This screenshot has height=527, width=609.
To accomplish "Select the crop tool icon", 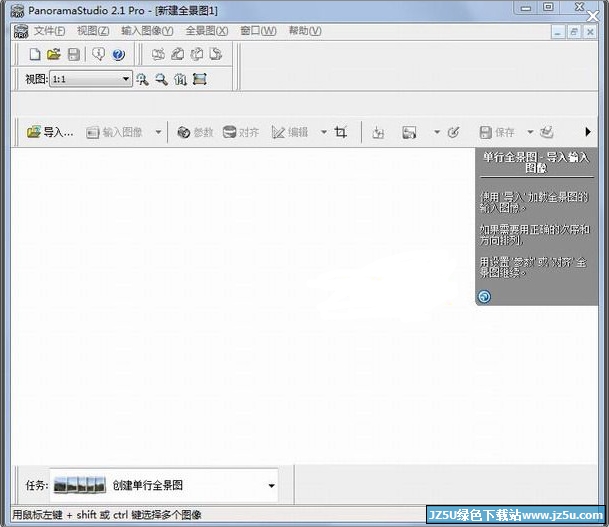I will [341, 132].
